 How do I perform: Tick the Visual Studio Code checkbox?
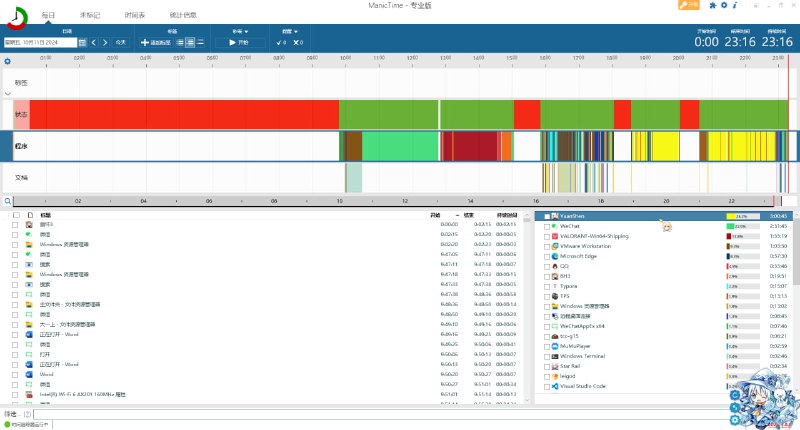coord(547,385)
